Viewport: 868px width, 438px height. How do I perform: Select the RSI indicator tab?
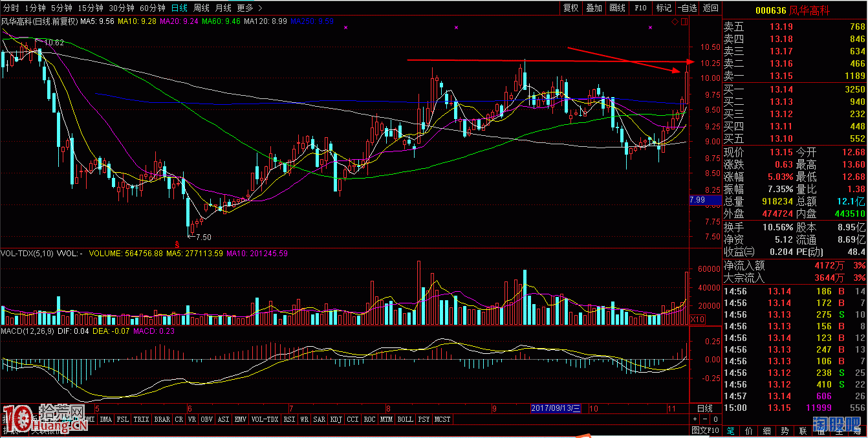(289, 419)
